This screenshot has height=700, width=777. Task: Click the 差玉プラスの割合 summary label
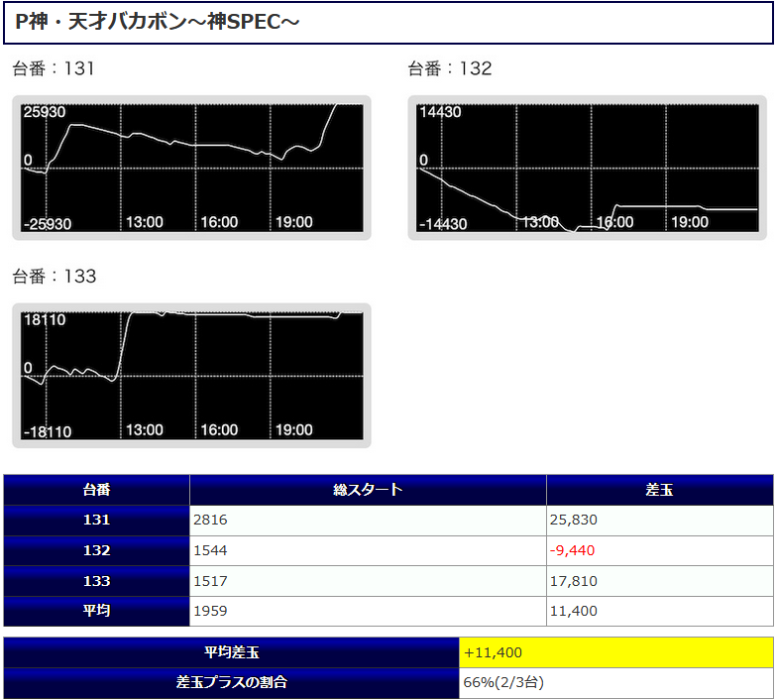231,682
